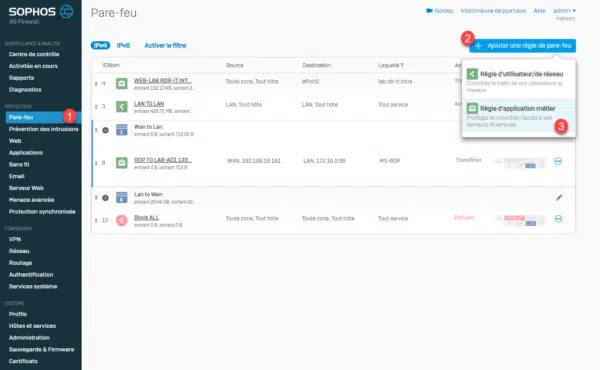Choose Règle d'application métier menu entry

518,116
